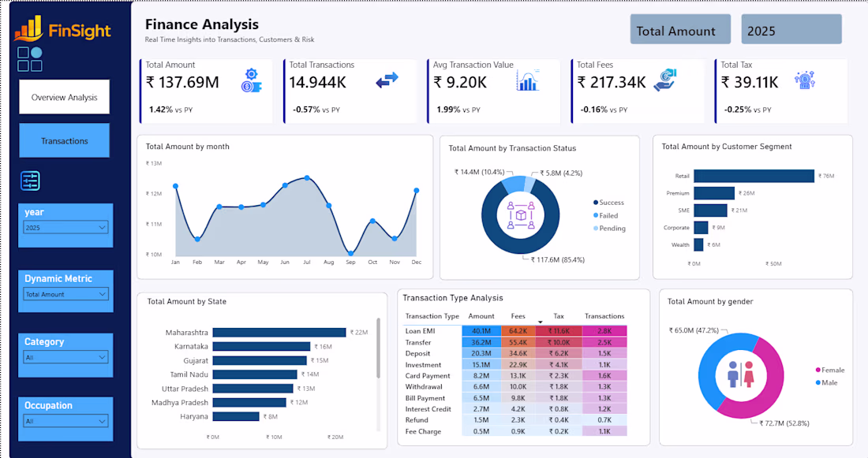Toggle the Failed legend item
868x458 pixels.
(605, 216)
